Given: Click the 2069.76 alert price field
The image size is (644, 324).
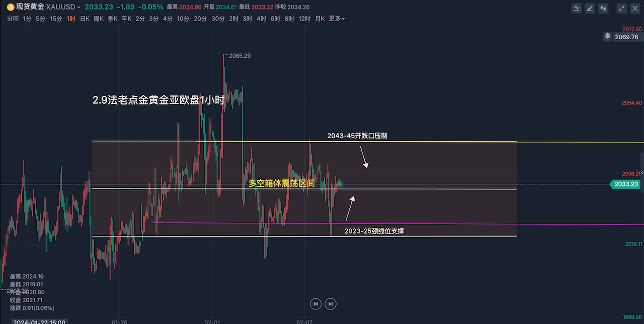Looking at the screenshot, I should coord(626,37).
